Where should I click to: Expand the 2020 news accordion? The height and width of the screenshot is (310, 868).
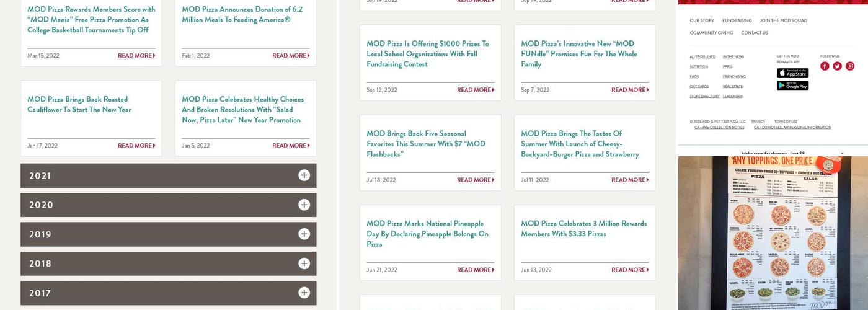168,205
